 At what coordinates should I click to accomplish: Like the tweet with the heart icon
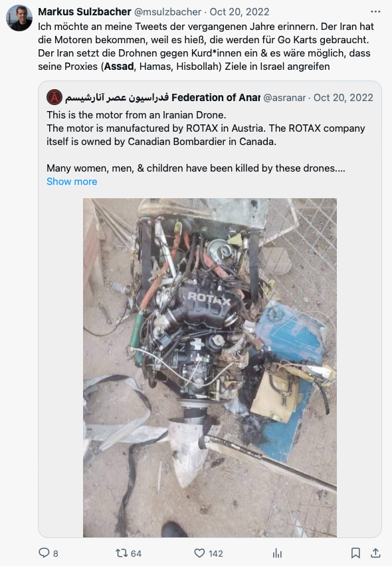(199, 553)
